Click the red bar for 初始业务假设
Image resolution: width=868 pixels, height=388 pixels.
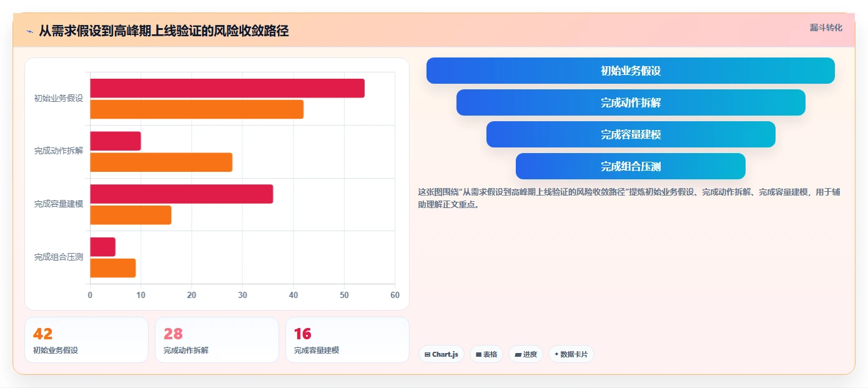pos(227,88)
